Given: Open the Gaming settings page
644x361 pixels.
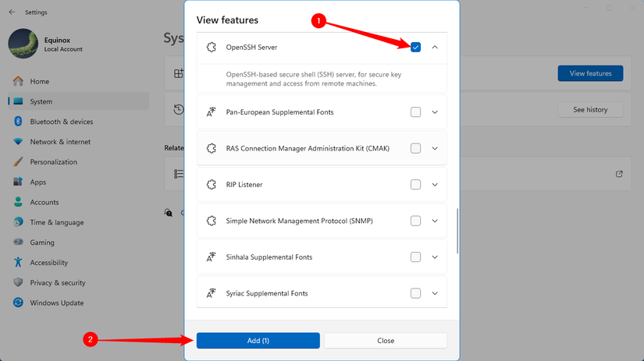Looking at the screenshot, I should click(42, 242).
